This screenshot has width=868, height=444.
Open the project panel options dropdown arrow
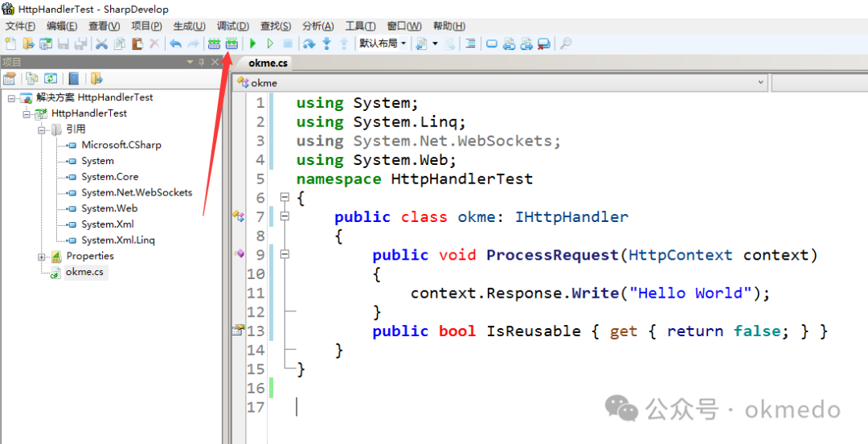coord(190,61)
